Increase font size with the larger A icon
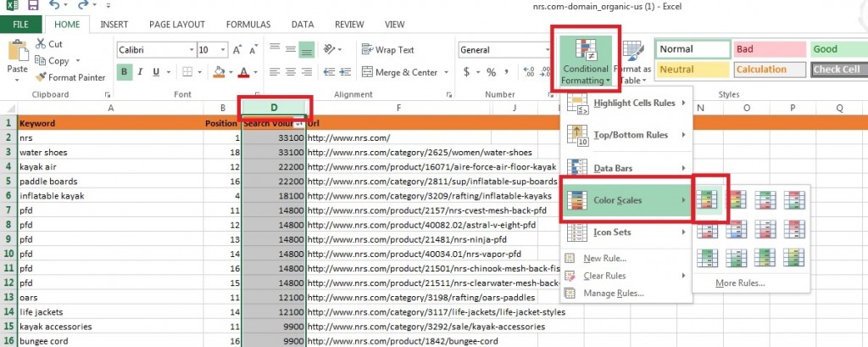 pyautogui.click(x=237, y=50)
